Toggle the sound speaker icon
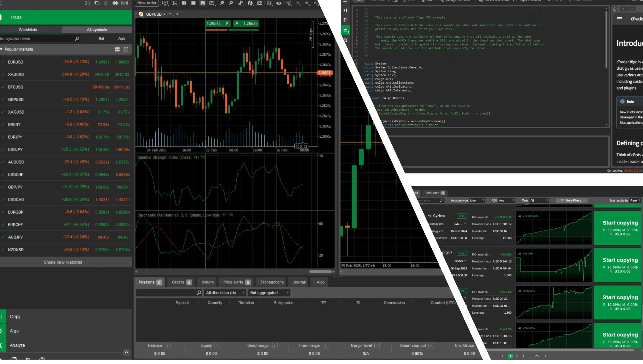 pos(106,3)
